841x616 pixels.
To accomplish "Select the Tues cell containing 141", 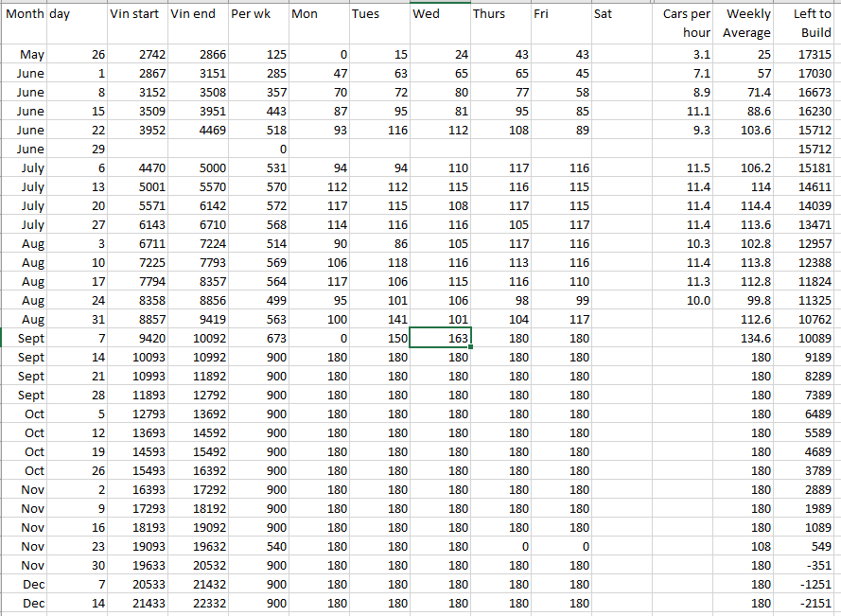I will 379,320.
